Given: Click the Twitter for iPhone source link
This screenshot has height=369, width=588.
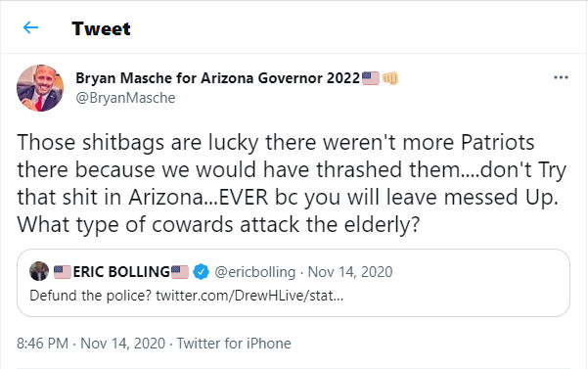Looking at the screenshot, I should [234, 344].
